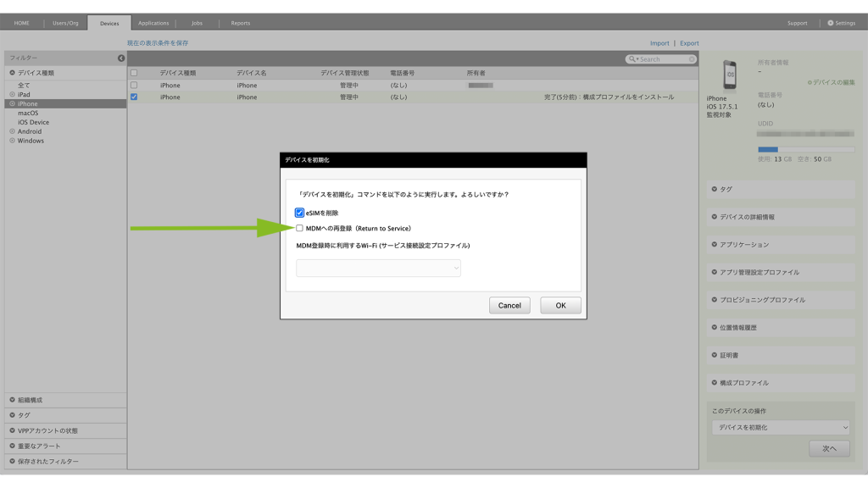Expand the アプリ管理設定プロファイル section
The width and height of the screenshot is (868, 488).
point(781,272)
